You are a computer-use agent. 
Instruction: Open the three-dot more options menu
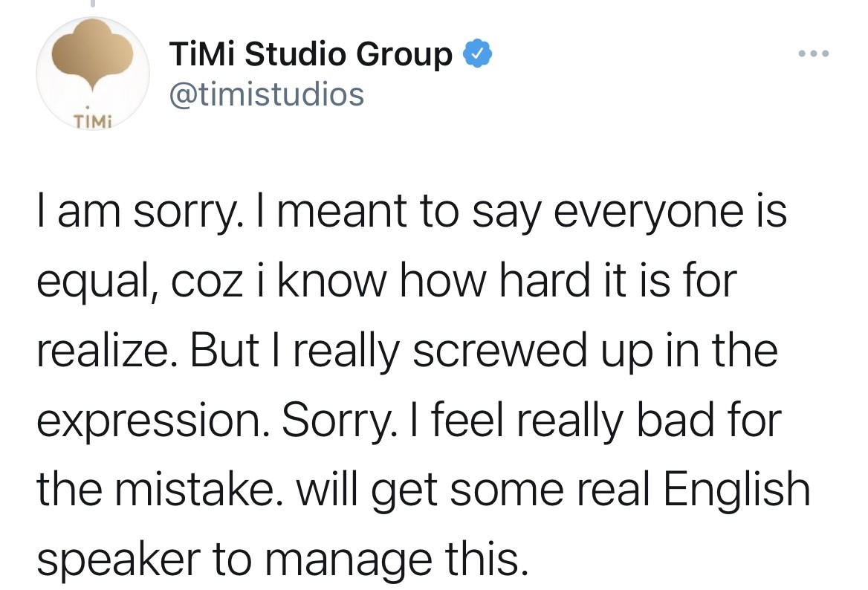[x=813, y=54]
